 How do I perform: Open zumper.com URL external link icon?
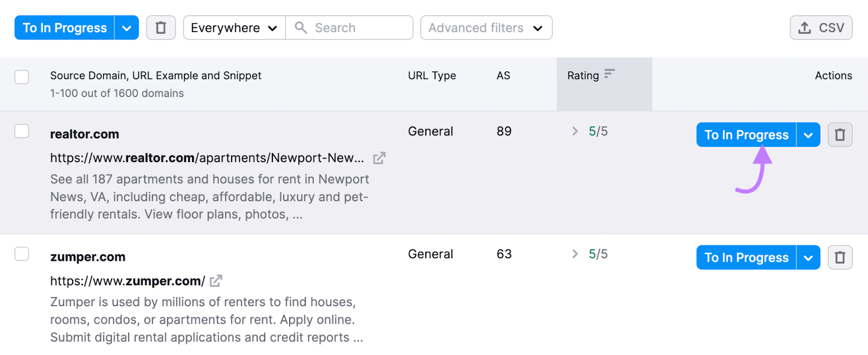[x=216, y=281]
